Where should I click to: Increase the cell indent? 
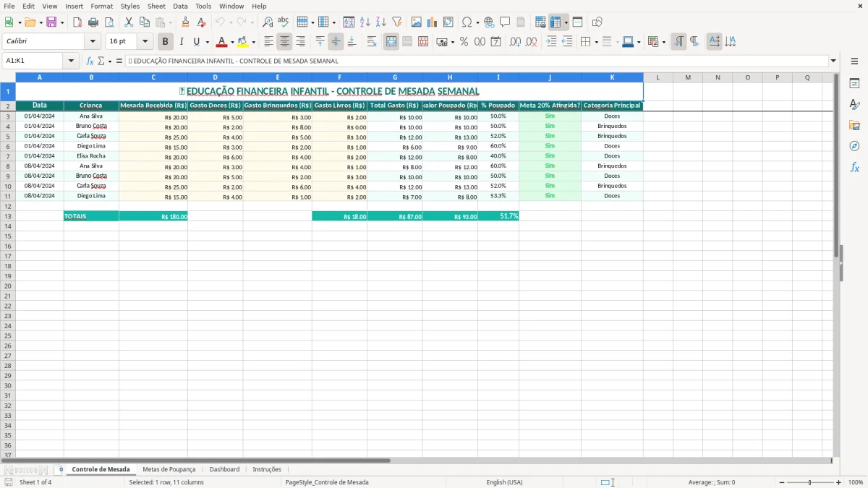[x=551, y=42]
